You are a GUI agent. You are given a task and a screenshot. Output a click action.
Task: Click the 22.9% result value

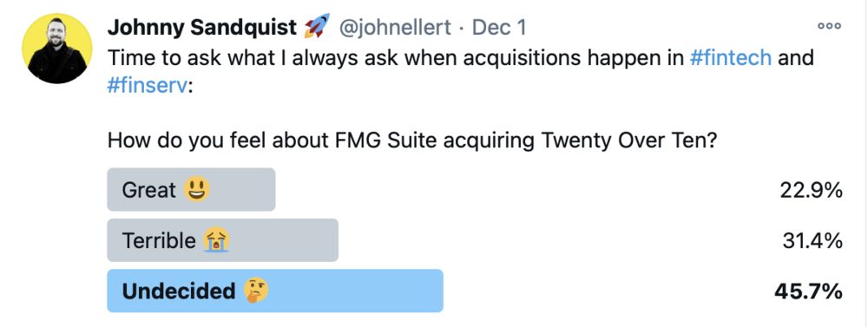click(x=811, y=190)
